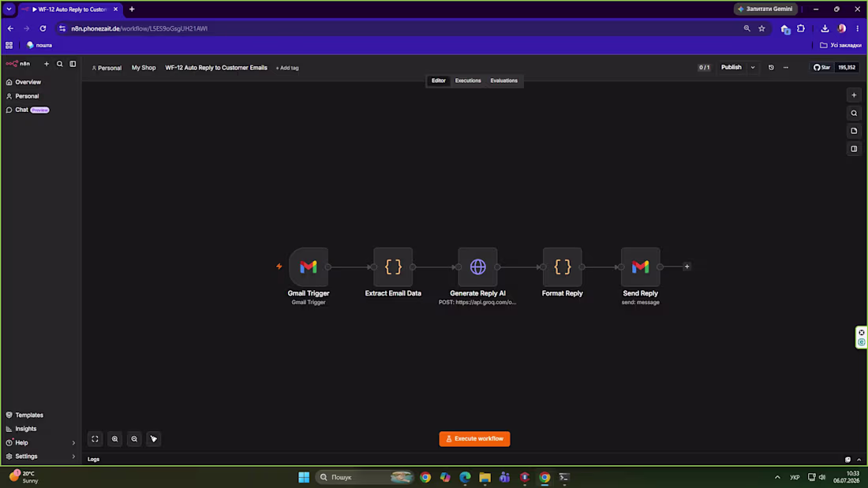Create new item with sidebar plus icon
The image size is (868, 488).
tap(47, 64)
